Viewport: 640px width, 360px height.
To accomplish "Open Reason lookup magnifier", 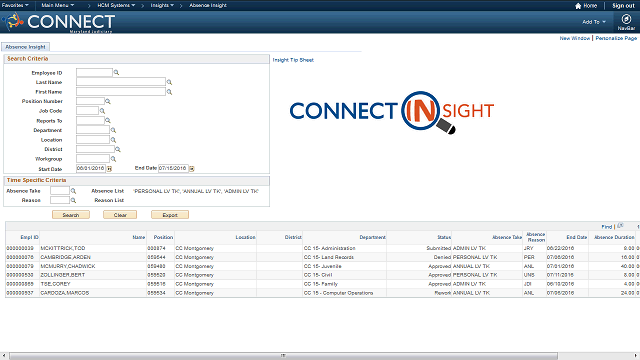I will pos(73,200).
